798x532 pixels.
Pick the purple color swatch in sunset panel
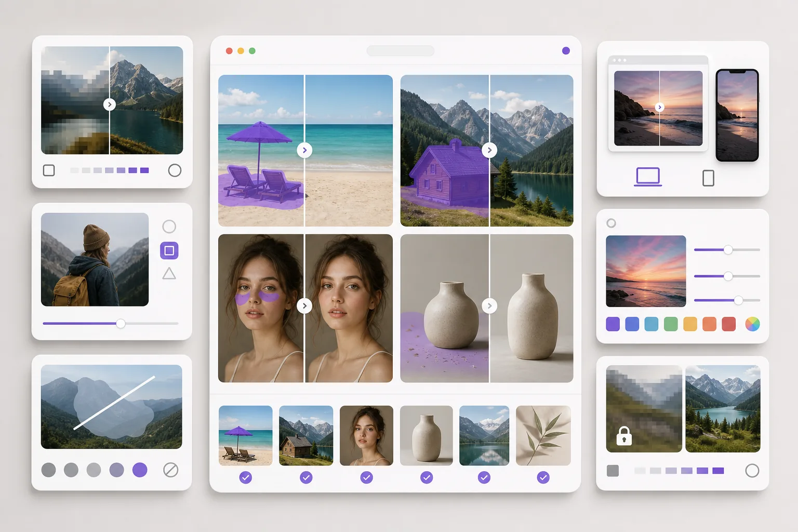[613, 324]
